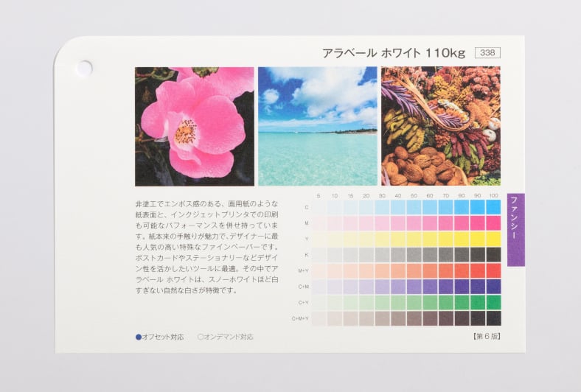
Task: Choose the 100% yellow swatch in row Y
Action: point(493,239)
